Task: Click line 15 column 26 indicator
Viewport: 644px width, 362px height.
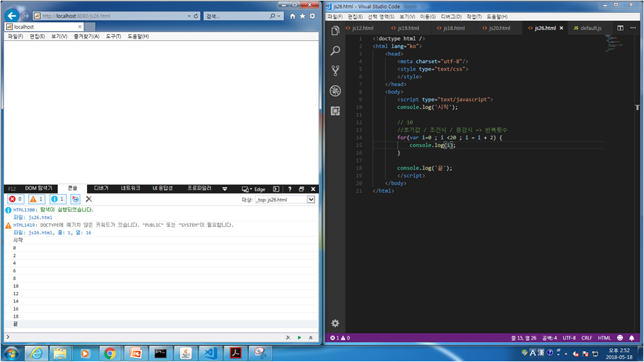Action: 524,338
